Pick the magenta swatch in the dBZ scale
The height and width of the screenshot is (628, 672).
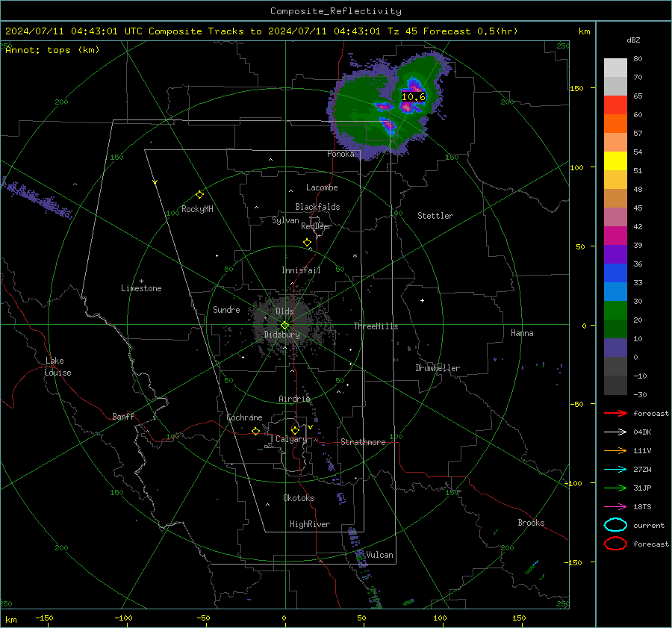coord(615,236)
